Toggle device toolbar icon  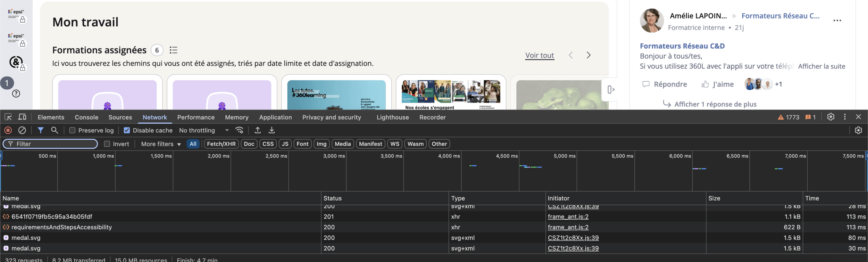(x=22, y=117)
